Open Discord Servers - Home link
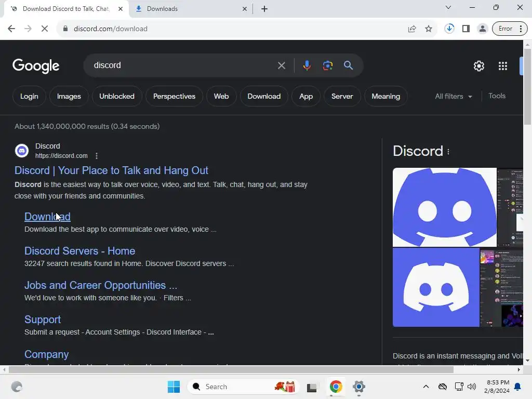The width and height of the screenshot is (532, 399). (79, 251)
